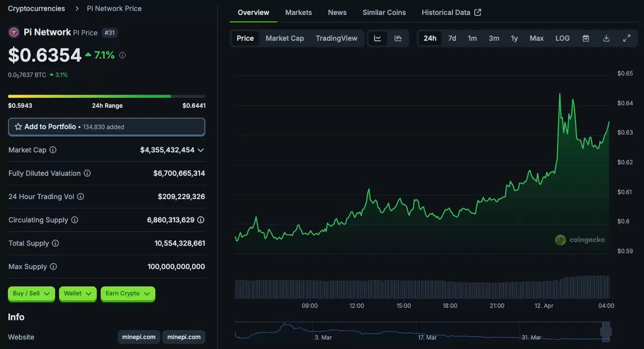The height and width of the screenshot is (349, 644).
Task: Download chart data icon
Action: click(606, 38)
